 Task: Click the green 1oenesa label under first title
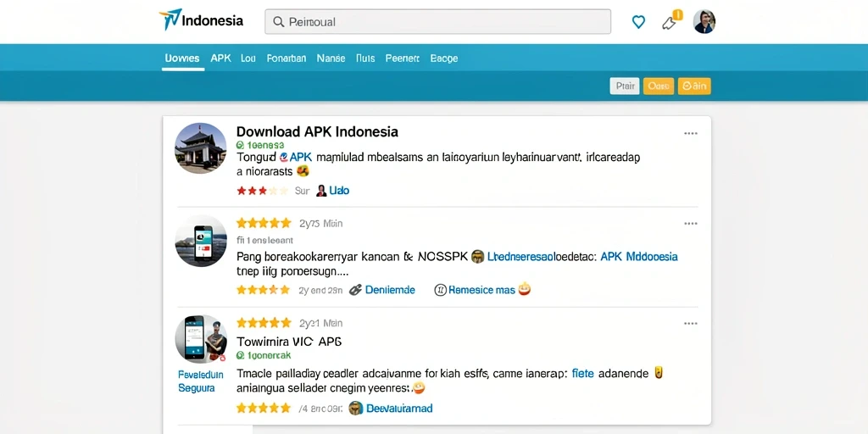(x=260, y=144)
